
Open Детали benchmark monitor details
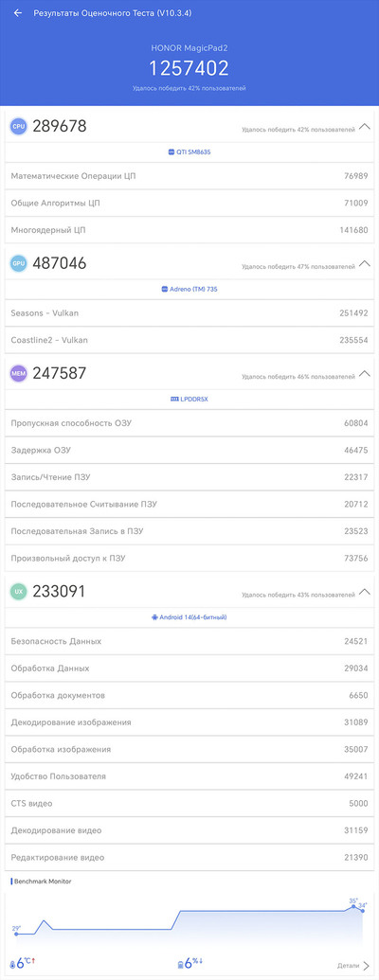tap(353, 966)
